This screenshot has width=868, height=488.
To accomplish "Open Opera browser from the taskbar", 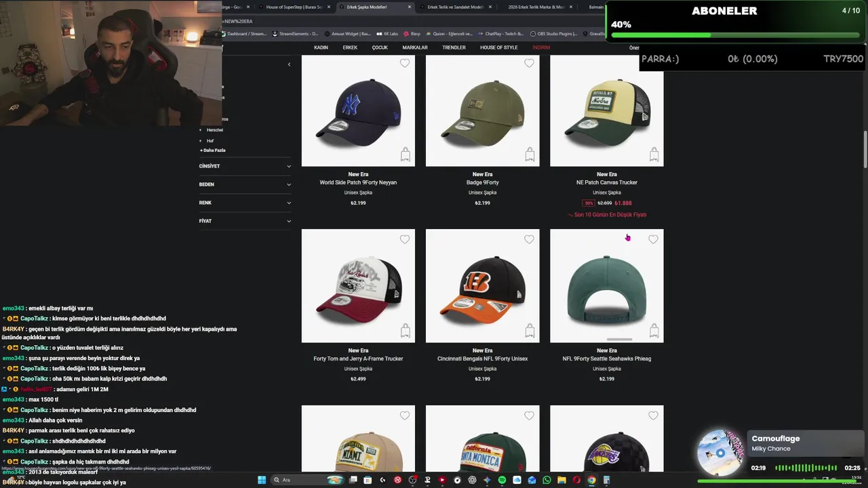I will (576, 480).
